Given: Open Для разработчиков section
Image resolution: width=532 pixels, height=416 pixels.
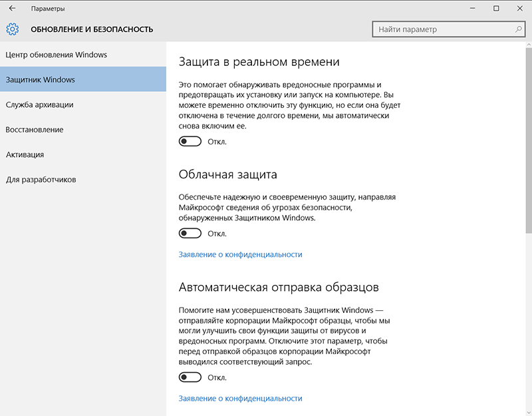Looking at the screenshot, I should 83,179.
